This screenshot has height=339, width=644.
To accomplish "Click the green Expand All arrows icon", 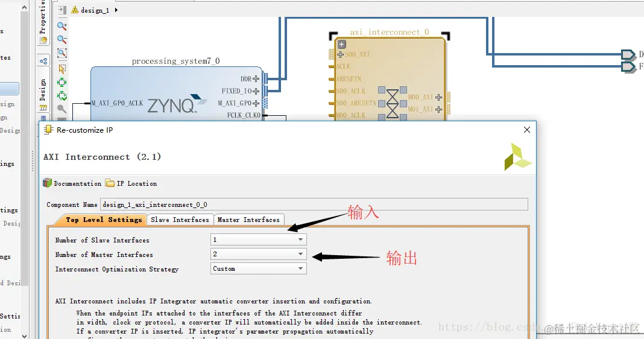I will click(x=62, y=82).
